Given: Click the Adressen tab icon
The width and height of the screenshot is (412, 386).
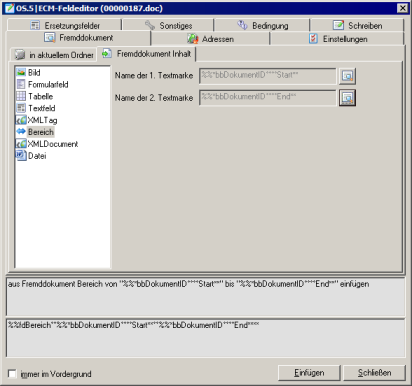Looking at the screenshot, I should point(193,39).
